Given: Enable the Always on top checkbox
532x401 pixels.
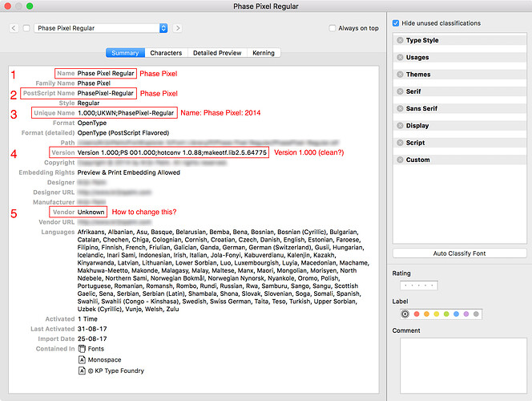Looking at the screenshot, I should tap(332, 28).
